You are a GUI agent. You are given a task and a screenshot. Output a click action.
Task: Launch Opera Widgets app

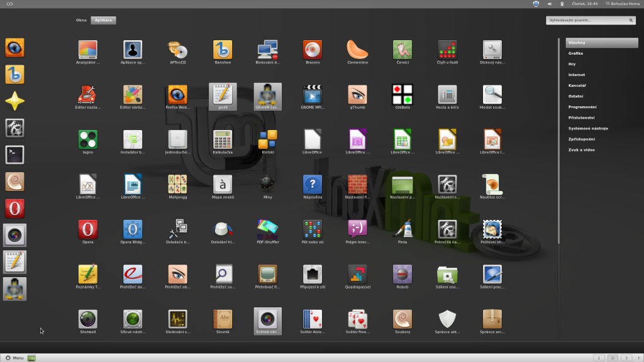tap(133, 231)
